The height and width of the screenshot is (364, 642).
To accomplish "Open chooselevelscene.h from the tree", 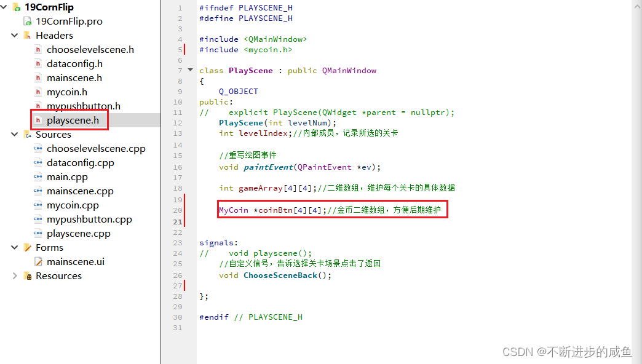I will [90, 50].
